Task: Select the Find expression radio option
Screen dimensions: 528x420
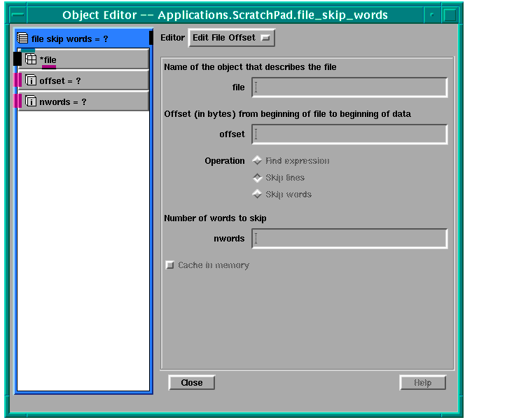Action: (x=257, y=161)
